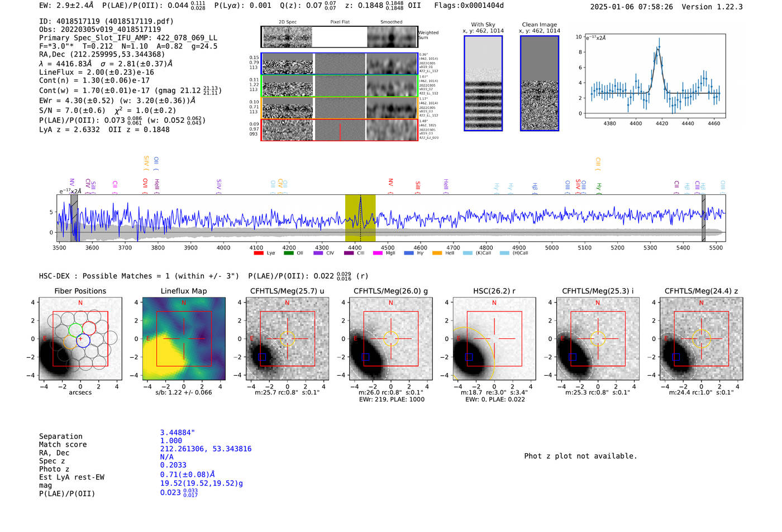
Task: Click the LineFlux = 2.00(±0.23)e-16 value
Action: tap(97, 72)
